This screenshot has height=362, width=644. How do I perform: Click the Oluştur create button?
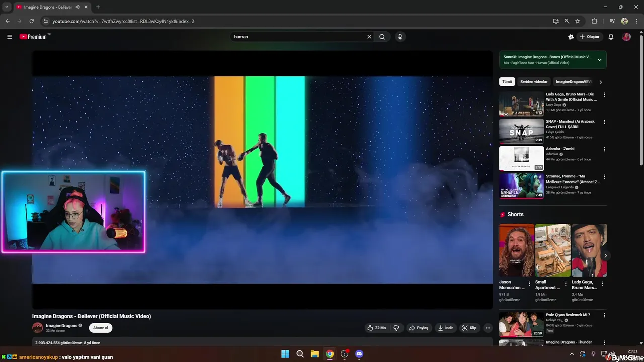pos(590,37)
